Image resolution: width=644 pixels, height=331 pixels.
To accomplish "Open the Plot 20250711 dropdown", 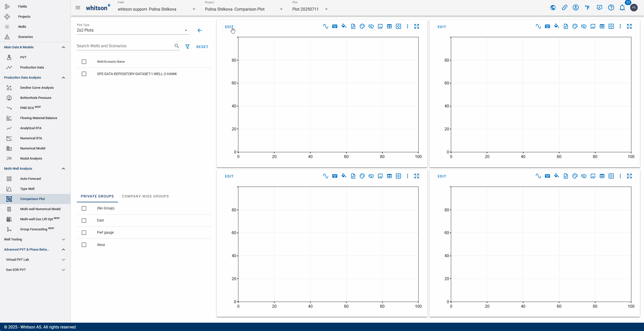I will pos(310,9).
